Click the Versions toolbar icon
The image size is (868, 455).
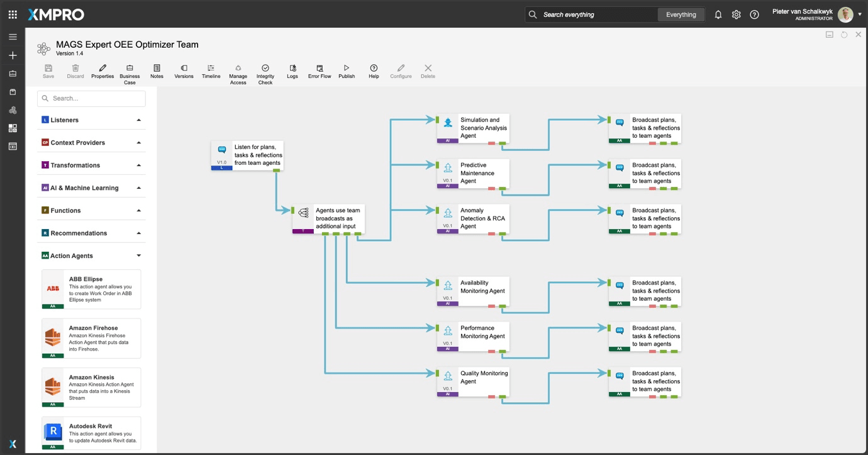pos(184,71)
